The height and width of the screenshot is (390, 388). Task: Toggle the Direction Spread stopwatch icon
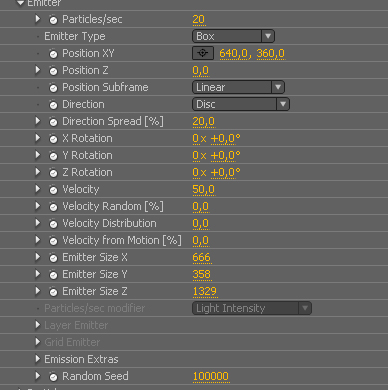[x=53, y=122]
